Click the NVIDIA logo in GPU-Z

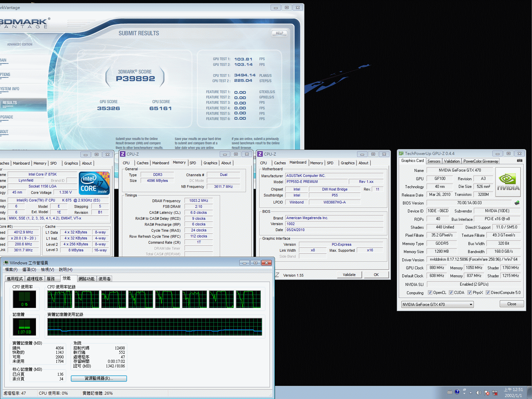coord(508,182)
